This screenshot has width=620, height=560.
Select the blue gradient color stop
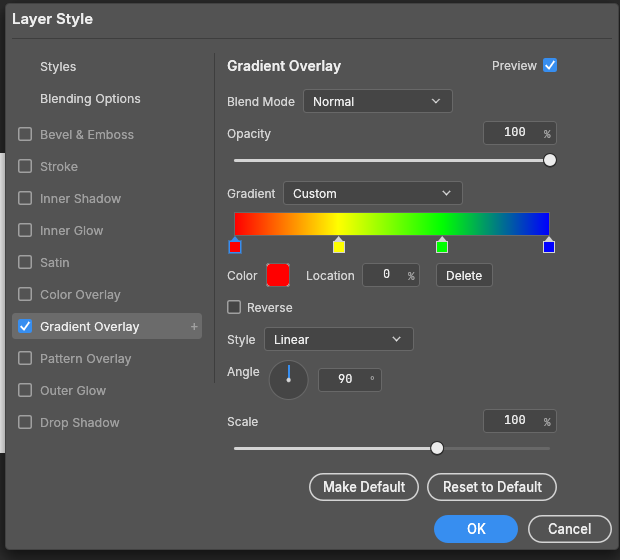point(549,246)
